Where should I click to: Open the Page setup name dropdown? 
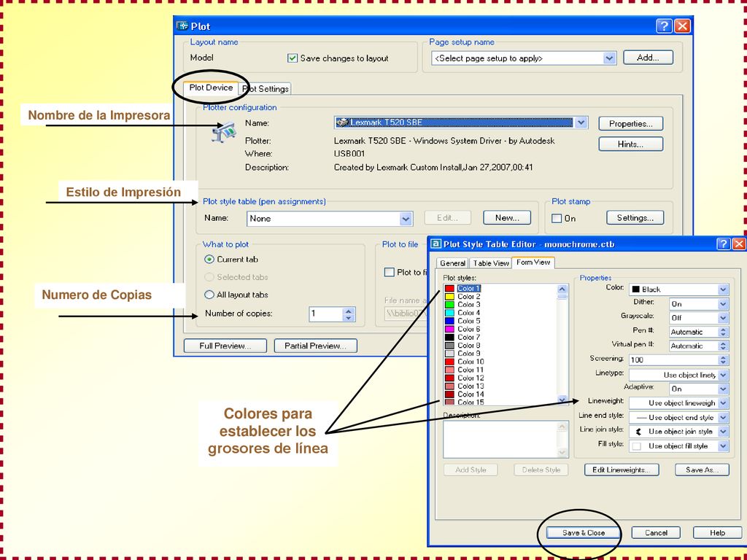[x=609, y=58]
